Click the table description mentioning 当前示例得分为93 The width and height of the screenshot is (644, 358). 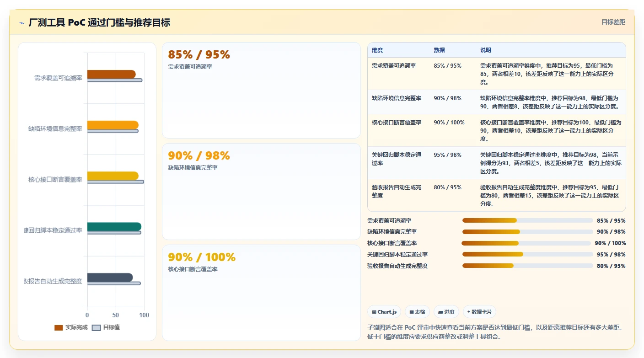point(550,163)
